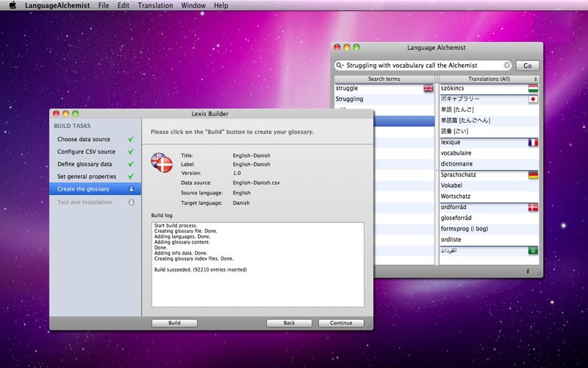Click the Search terms column header
The height and width of the screenshot is (368, 588).
[384, 79]
